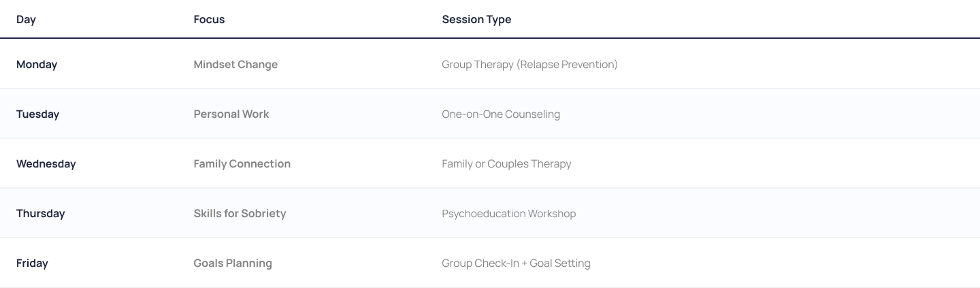Select Family or Couples Therapy entry
Screen dimensions: 980x288
click(506, 164)
